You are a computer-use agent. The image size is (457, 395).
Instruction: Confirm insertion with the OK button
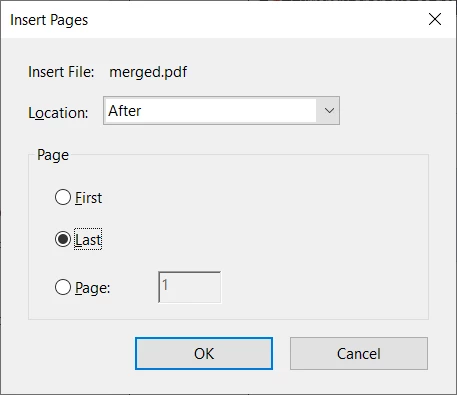point(204,353)
